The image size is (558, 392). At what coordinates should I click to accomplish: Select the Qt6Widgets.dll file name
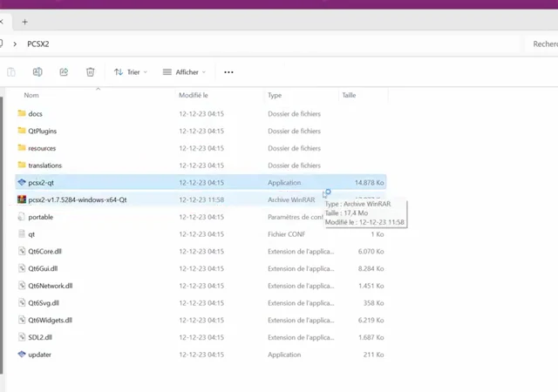pos(51,321)
